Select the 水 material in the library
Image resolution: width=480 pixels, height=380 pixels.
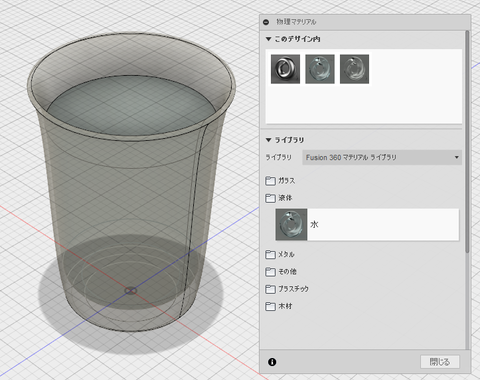point(367,224)
